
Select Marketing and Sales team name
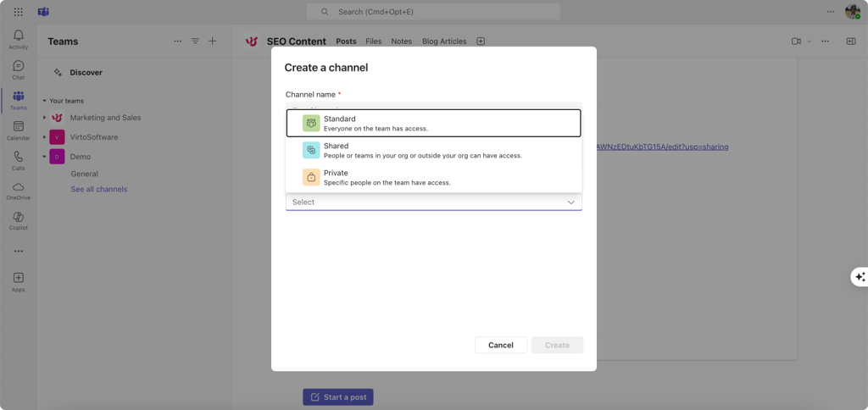click(105, 118)
